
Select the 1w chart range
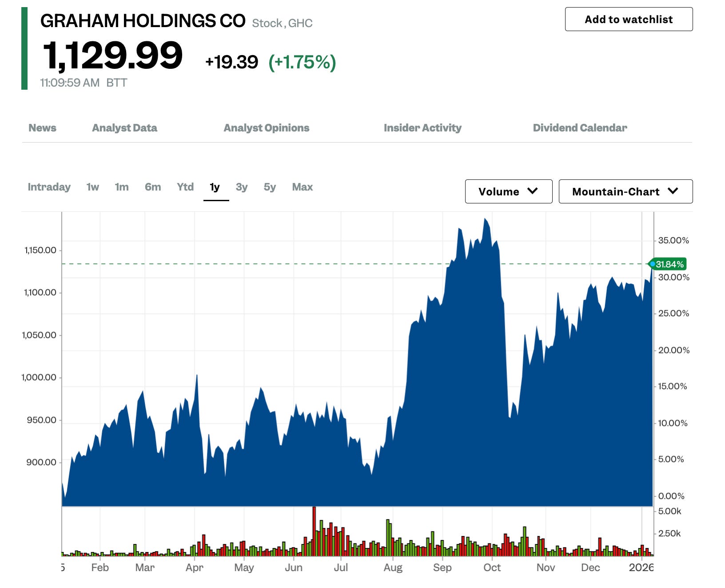pyautogui.click(x=92, y=187)
